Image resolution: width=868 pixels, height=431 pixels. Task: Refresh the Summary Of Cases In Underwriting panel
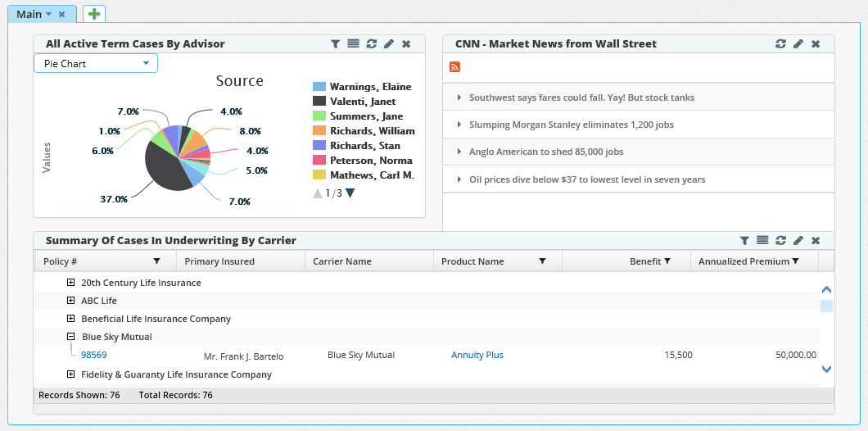[x=780, y=240]
